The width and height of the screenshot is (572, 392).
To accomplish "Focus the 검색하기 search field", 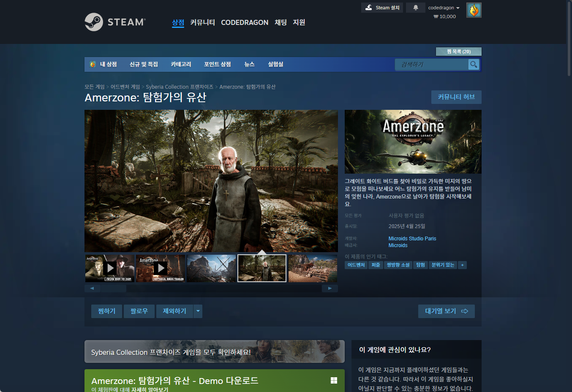I will [432, 64].
